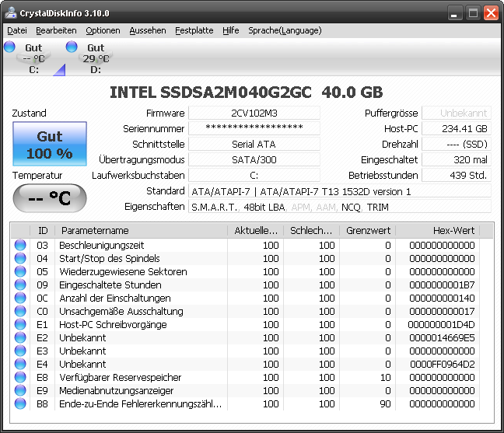Click the Betriebsstunden value 439 Std.
Image resolution: width=504 pixels, height=433 pixels.
(457, 176)
